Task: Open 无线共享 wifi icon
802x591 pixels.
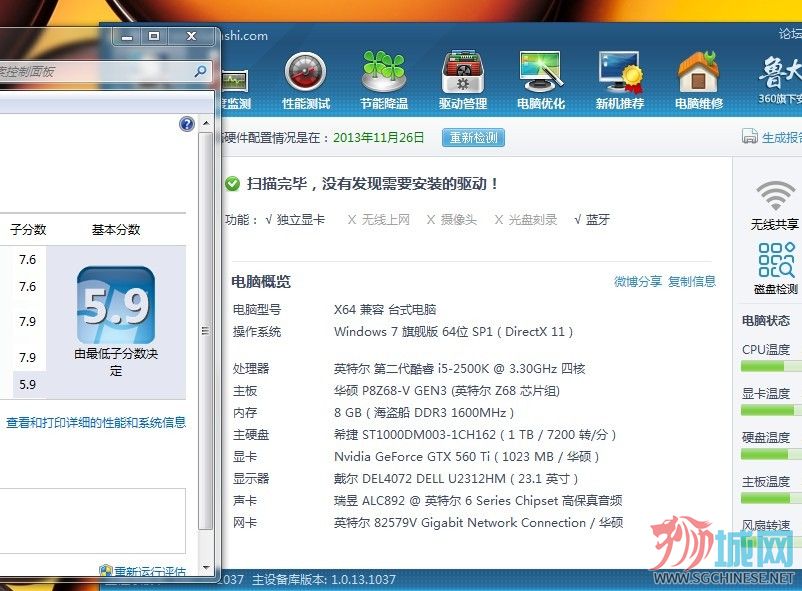Action: point(775,195)
